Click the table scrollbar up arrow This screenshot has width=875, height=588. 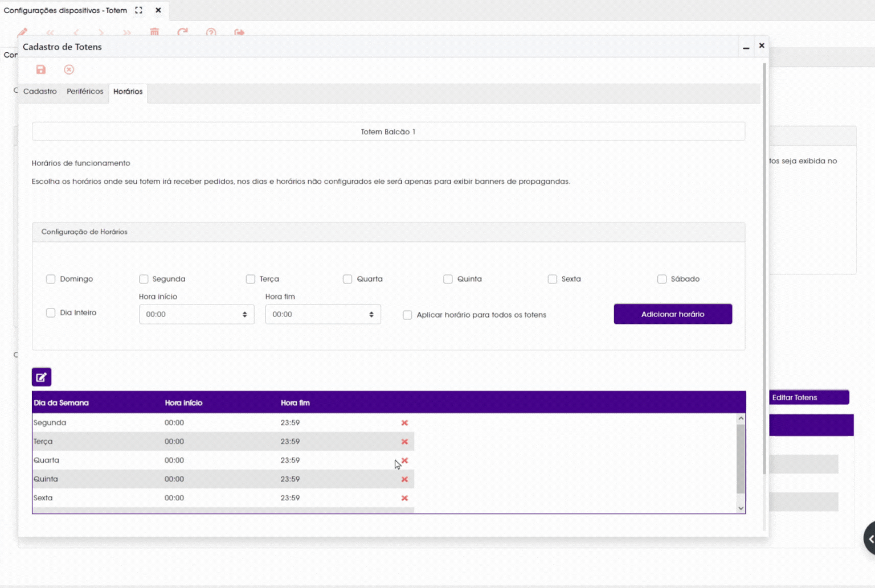[741, 418]
